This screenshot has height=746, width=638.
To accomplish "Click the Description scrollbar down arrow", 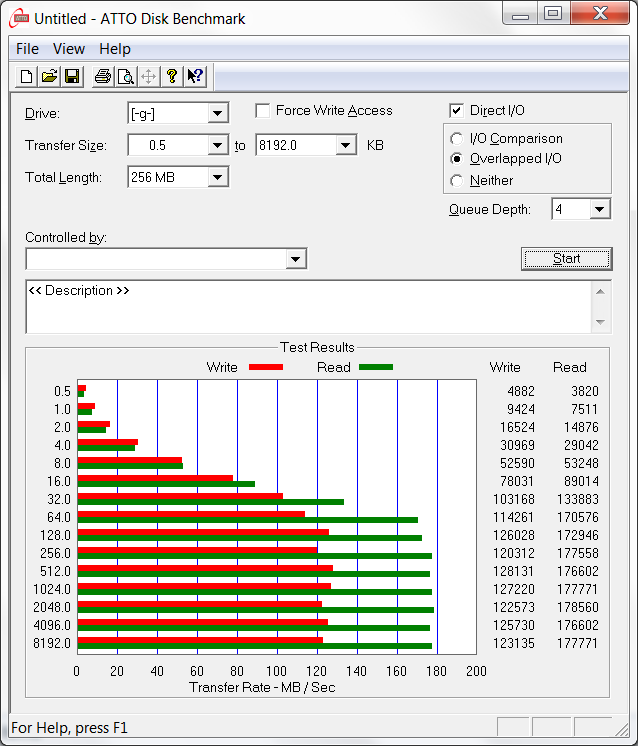I will [600, 322].
